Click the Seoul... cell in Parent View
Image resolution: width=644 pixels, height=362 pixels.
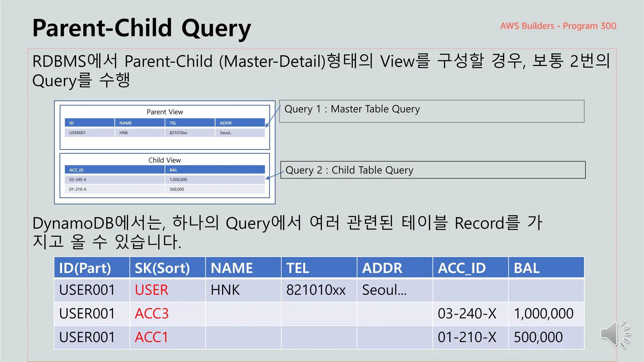240,133
